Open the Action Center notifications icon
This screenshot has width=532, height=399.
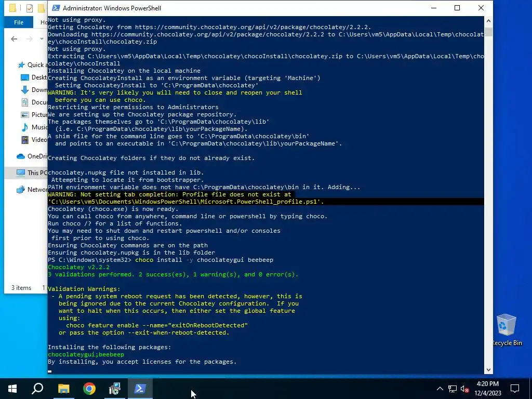point(515,389)
